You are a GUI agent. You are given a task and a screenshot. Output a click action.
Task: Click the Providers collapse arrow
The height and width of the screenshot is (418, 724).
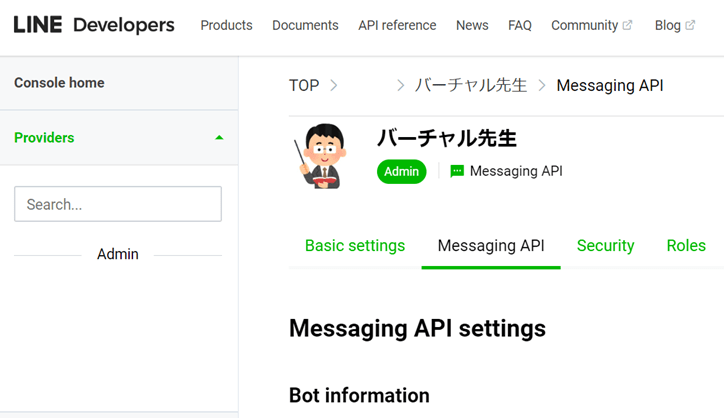click(219, 138)
